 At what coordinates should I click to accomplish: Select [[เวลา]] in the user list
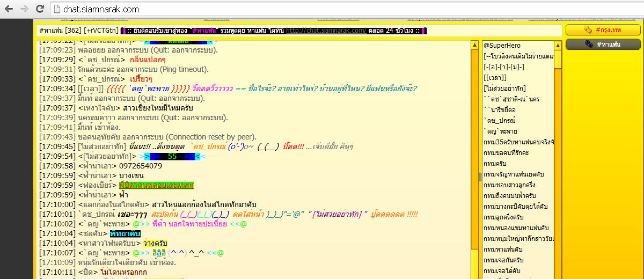495,78
